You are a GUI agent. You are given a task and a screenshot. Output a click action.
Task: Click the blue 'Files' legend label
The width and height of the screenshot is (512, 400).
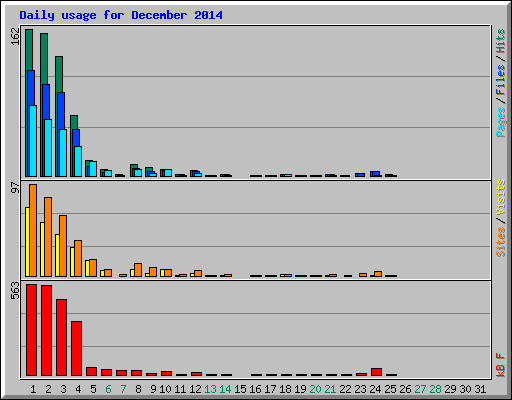point(501,80)
